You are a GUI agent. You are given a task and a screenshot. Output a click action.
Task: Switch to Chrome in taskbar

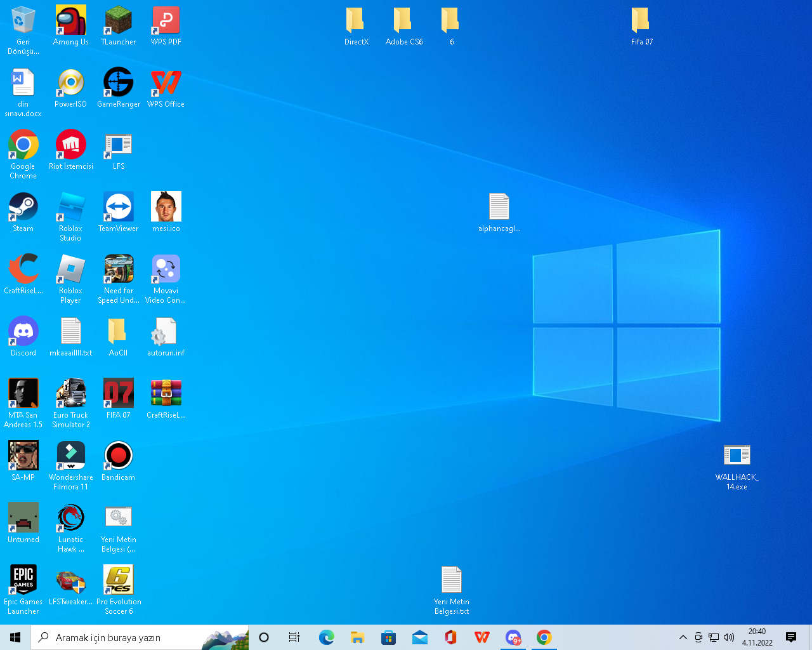[x=544, y=637]
